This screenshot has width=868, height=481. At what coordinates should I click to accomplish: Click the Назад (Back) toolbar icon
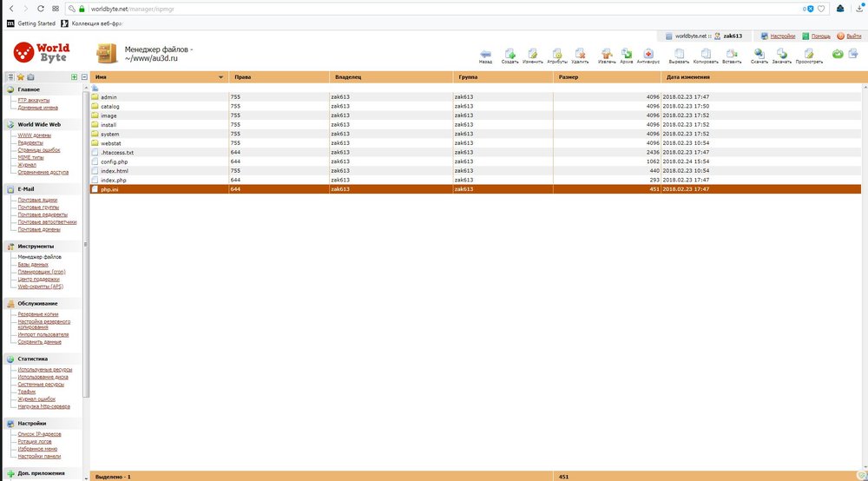pos(485,54)
